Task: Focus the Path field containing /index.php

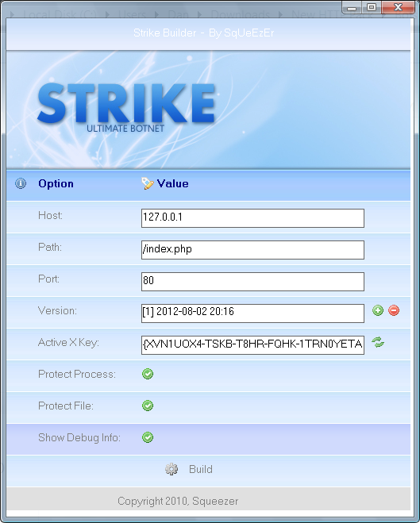Action: 252,250
